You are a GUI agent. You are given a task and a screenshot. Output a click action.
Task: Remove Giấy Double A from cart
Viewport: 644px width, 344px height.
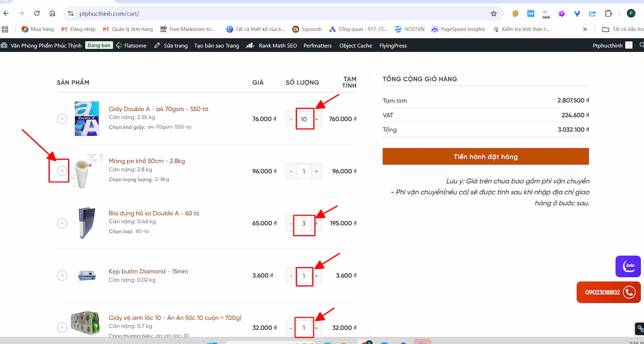click(62, 119)
